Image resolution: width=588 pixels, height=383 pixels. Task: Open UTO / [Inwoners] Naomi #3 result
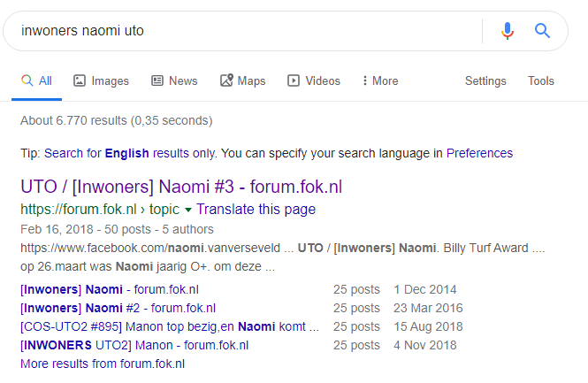pos(181,187)
